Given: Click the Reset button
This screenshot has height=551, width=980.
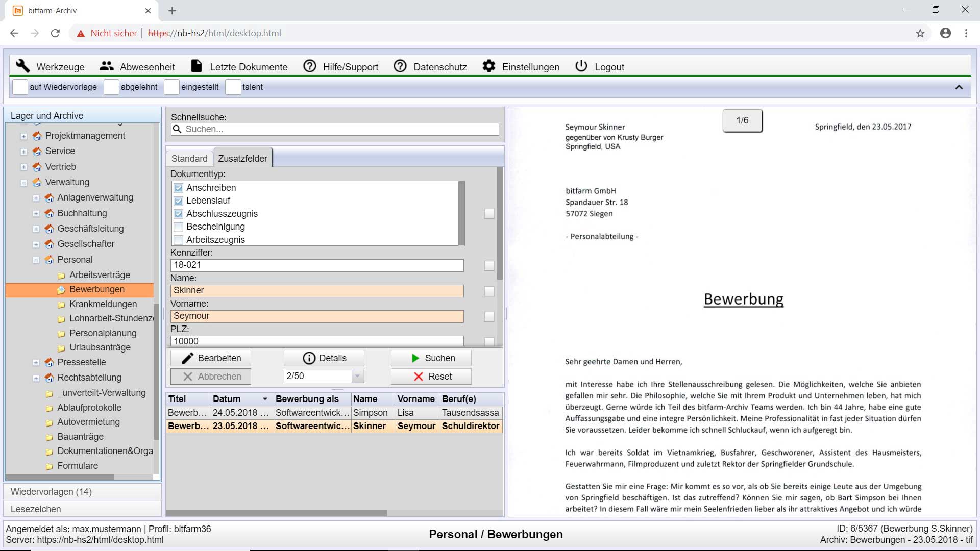Looking at the screenshot, I should click(431, 377).
